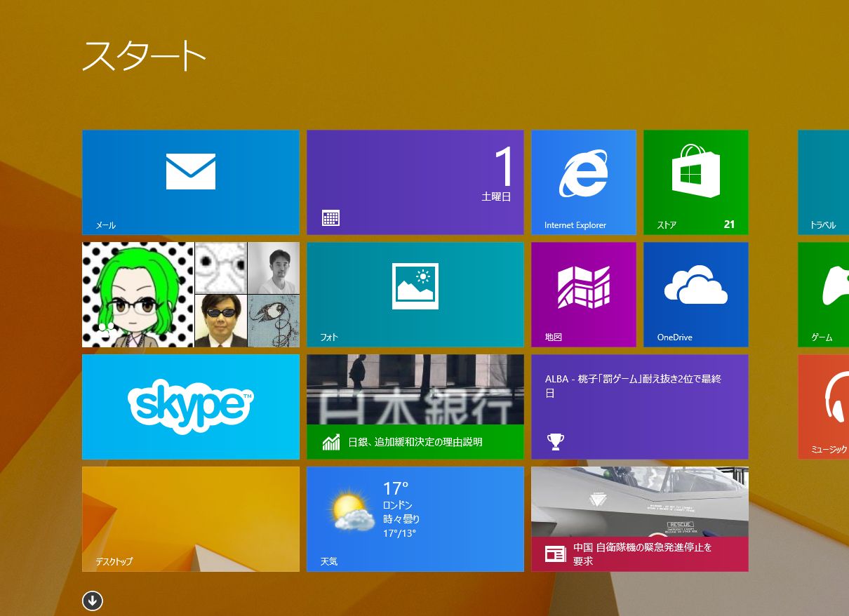Image resolution: width=849 pixels, height=616 pixels.
Task: Click the 'ミュージック' label
Action: 830,450
